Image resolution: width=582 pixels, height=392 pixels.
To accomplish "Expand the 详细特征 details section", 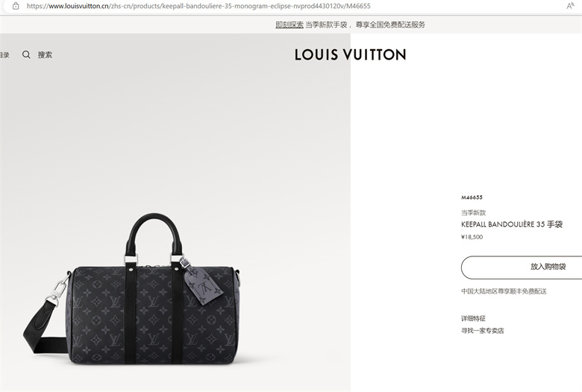I will [x=473, y=318].
